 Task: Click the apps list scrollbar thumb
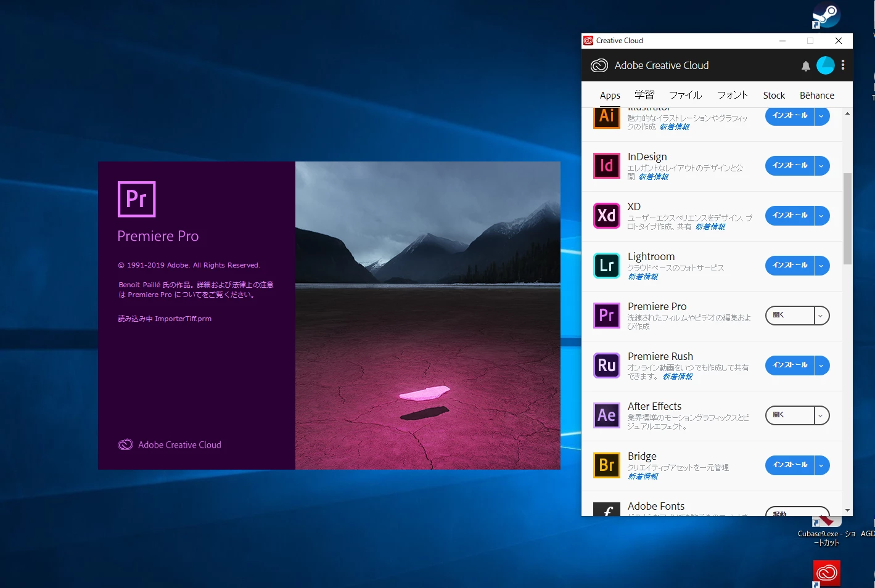[847, 219]
